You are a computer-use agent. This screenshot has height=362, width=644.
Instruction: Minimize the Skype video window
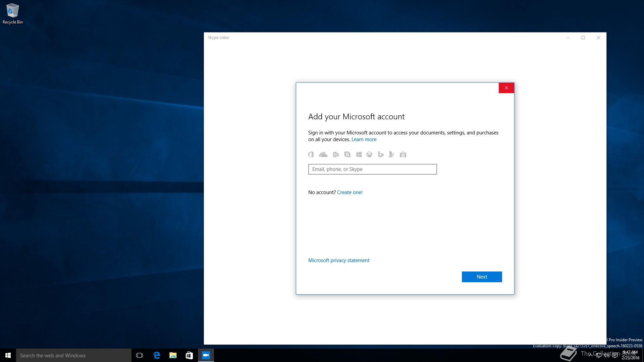click(568, 38)
